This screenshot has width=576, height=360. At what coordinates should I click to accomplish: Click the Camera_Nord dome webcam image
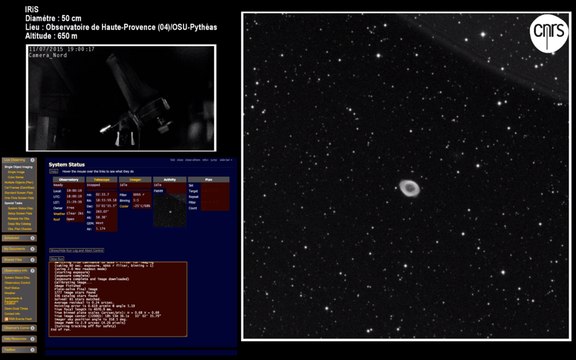[121, 98]
